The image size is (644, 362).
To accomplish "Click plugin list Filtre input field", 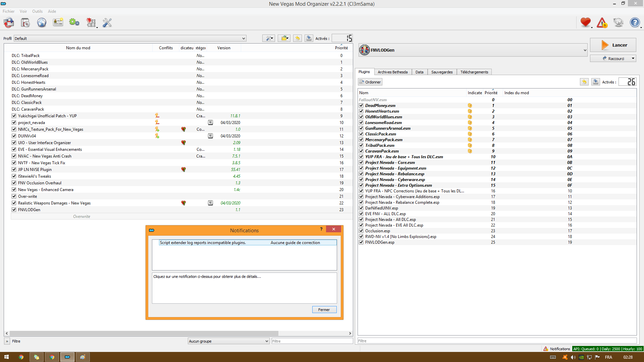I will pyautogui.click(x=497, y=341).
